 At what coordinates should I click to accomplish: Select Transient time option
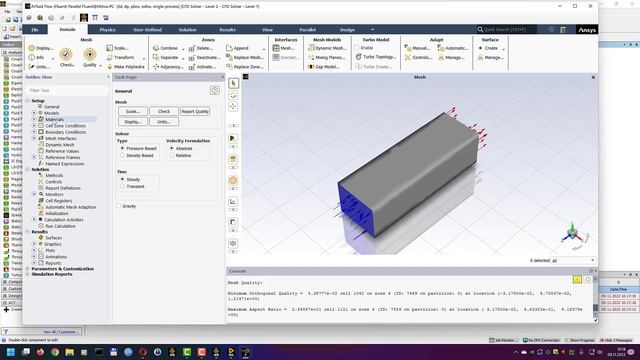click(x=122, y=187)
